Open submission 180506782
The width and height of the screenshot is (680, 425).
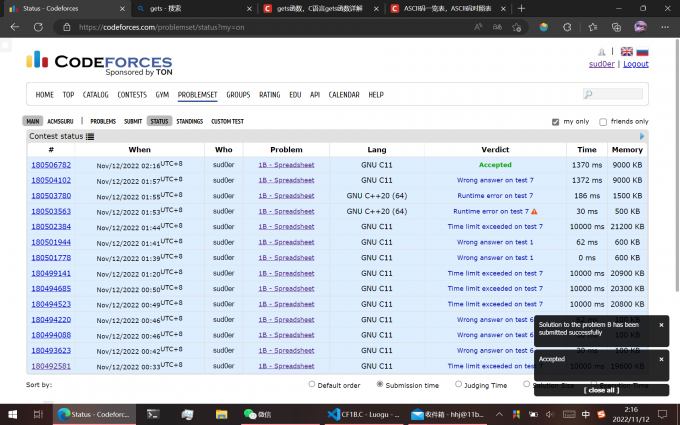click(x=51, y=165)
